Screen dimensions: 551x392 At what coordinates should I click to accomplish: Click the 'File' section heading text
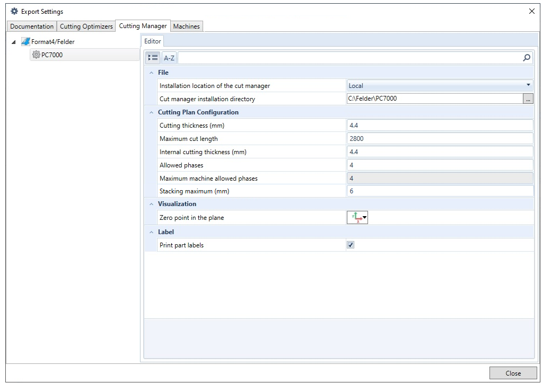(x=163, y=73)
